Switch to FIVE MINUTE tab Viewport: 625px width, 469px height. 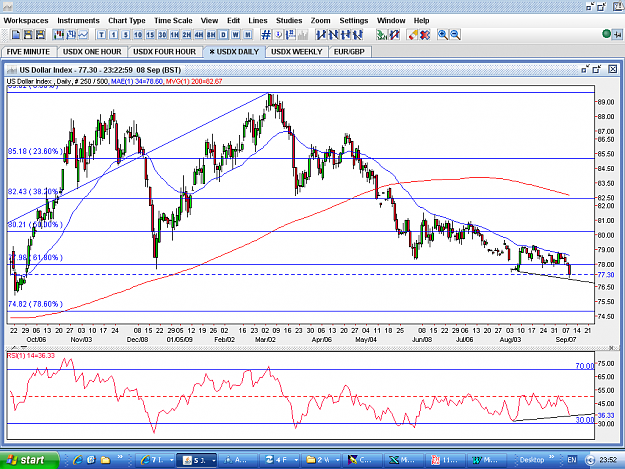click(28, 52)
